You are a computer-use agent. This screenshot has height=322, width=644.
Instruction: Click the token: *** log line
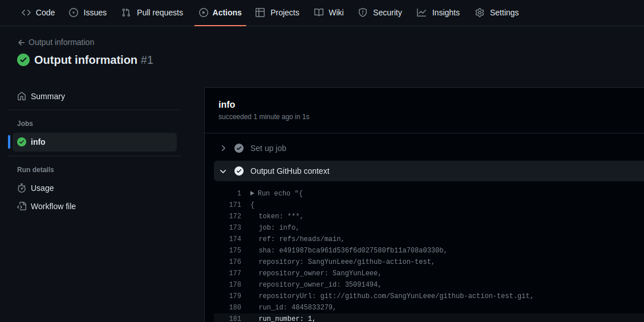(281, 216)
